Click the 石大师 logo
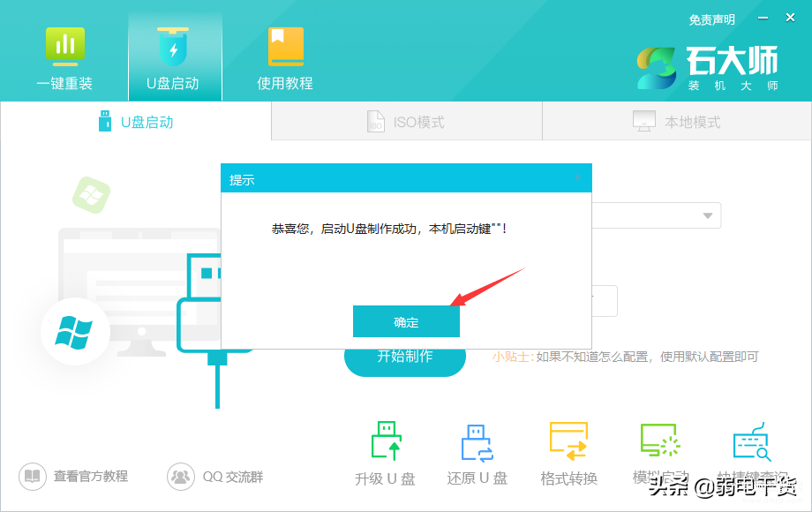This screenshot has height=512, width=812. (708, 68)
